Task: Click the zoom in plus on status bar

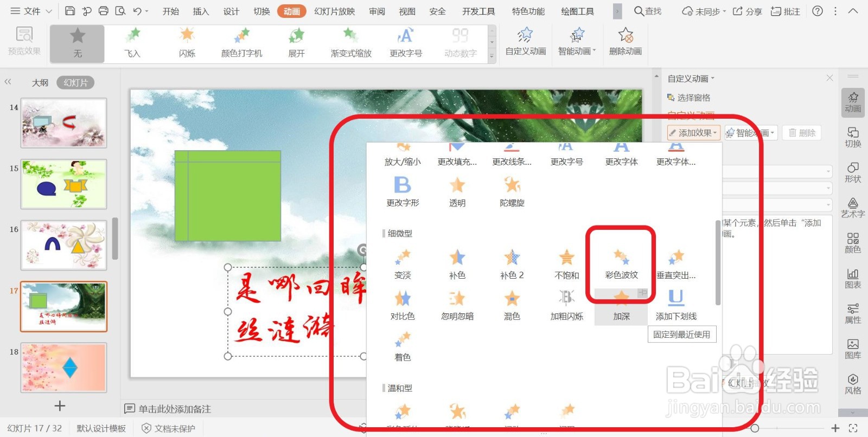Action: pyautogui.click(x=835, y=428)
